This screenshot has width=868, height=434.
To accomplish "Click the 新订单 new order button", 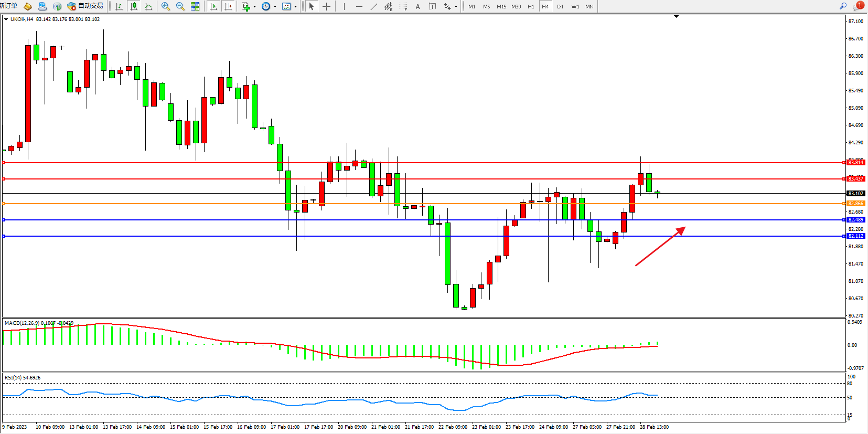I will point(8,6).
